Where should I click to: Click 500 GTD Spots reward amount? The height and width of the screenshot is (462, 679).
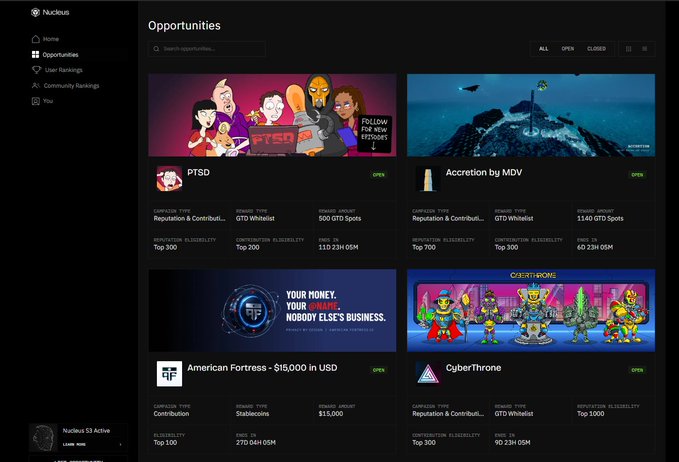(x=340, y=219)
